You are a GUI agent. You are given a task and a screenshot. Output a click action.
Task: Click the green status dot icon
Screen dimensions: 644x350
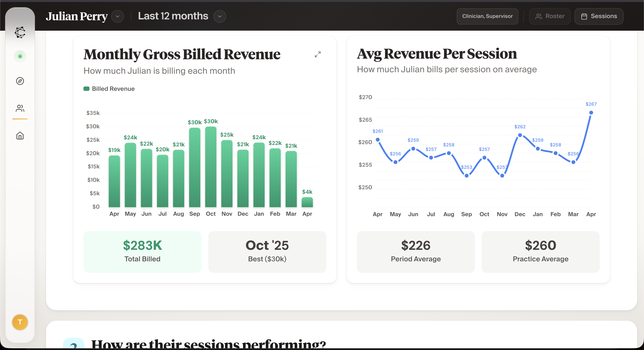(20, 56)
